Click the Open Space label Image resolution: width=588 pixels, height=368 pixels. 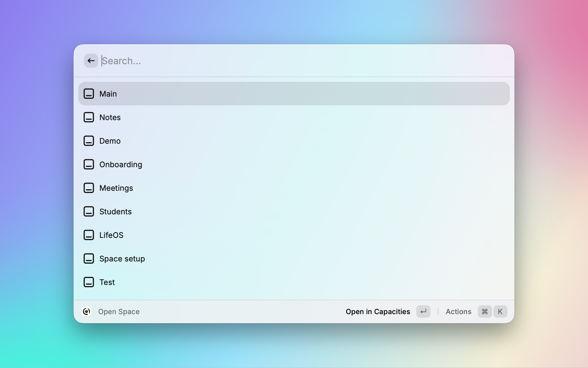click(x=119, y=311)
